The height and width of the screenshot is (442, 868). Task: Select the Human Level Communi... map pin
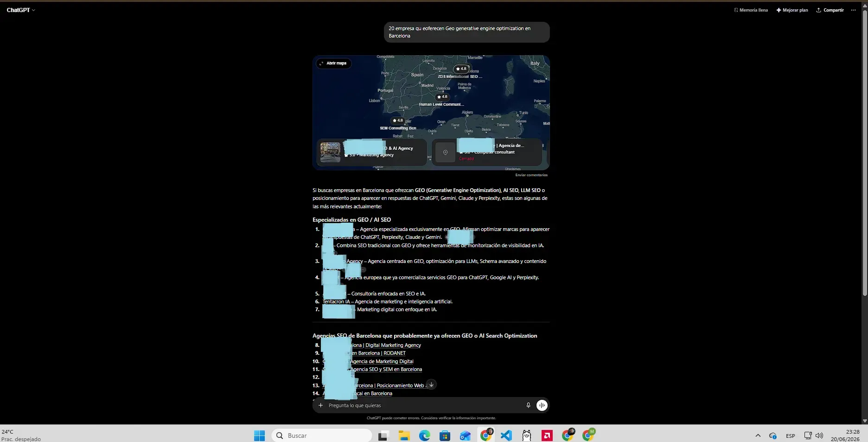[x=442, y=97]
